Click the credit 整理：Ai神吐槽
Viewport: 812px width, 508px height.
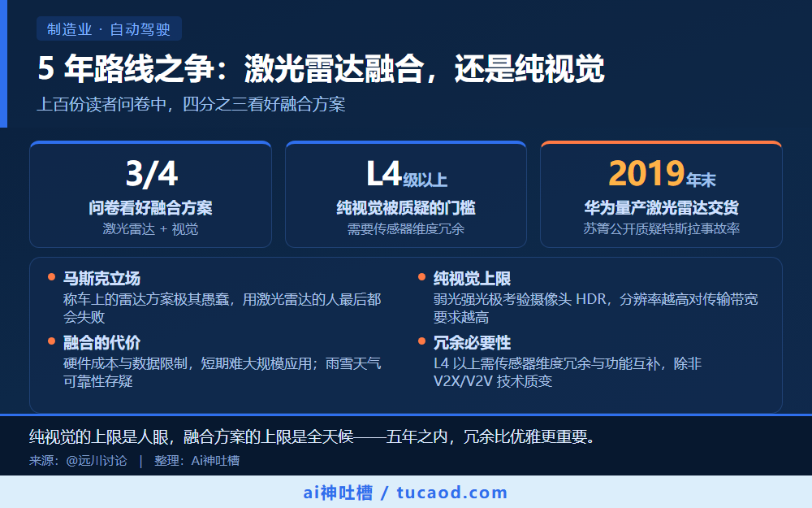point(197,461)
